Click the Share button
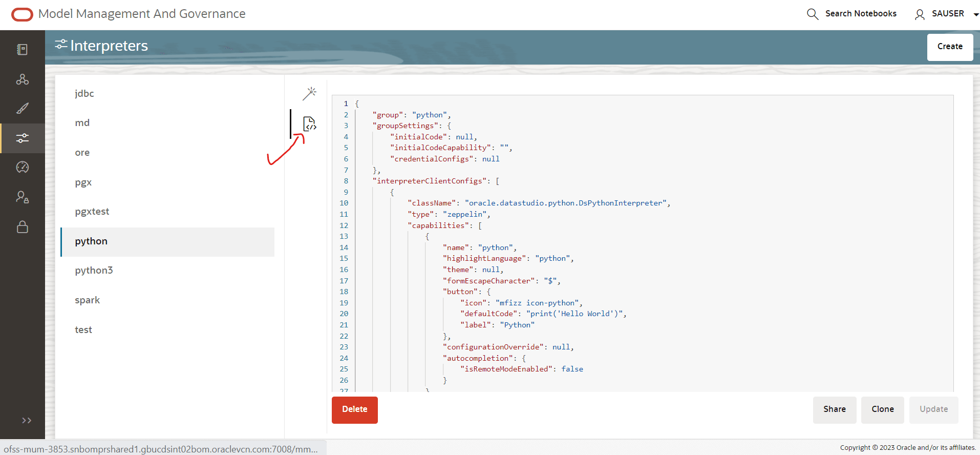The height and width of the screenshot is (455, 980). (834, 409)
